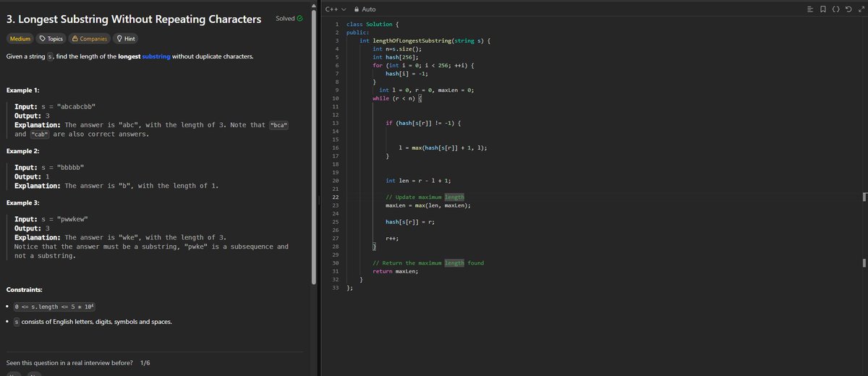Open the Topics tag button
This screenshot has height=376, width=868.
51,38
